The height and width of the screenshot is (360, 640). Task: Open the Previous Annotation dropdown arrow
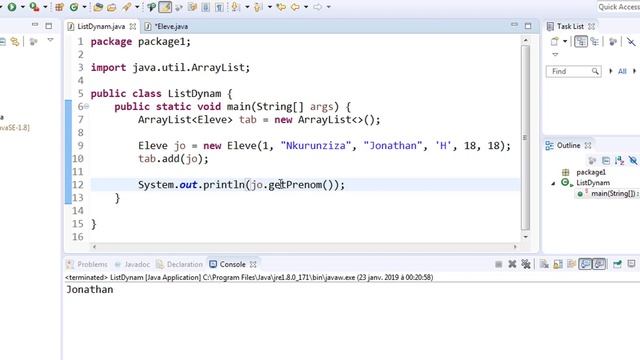click(270, 7)
